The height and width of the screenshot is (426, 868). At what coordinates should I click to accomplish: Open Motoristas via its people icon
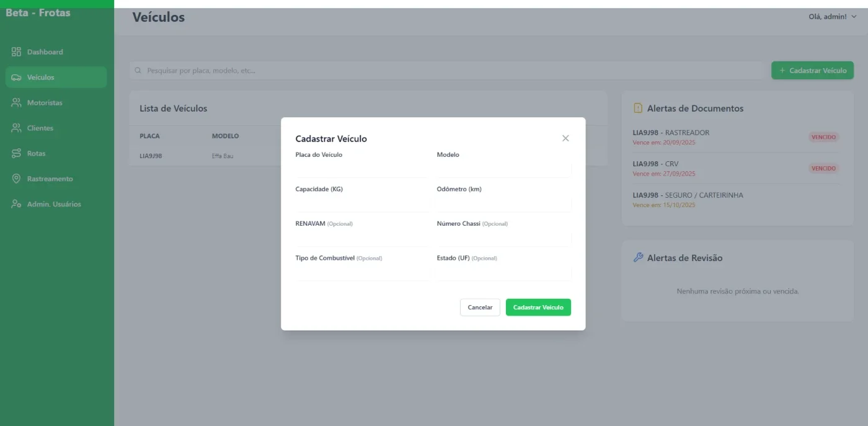point(17,103)
